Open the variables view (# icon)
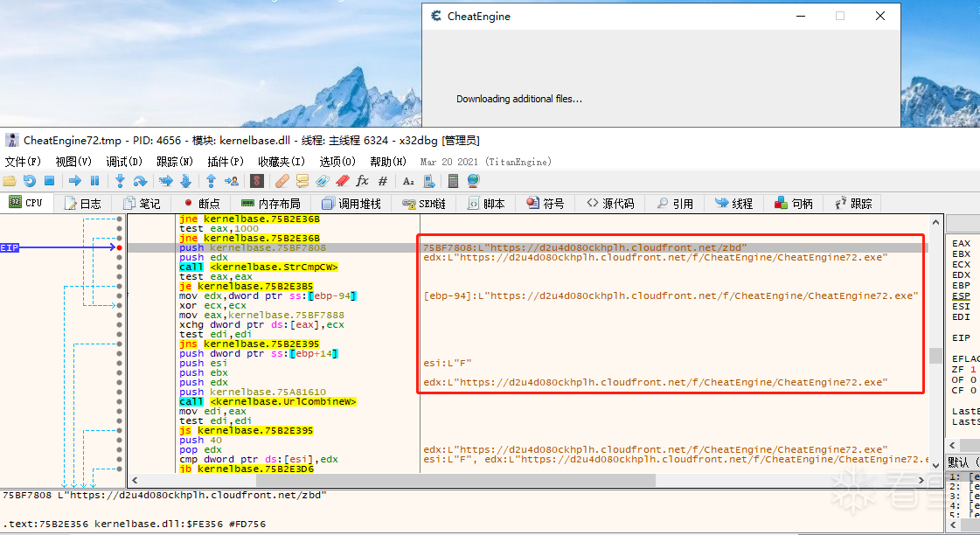This screenshot has height=535, width=980. (383, 181)
